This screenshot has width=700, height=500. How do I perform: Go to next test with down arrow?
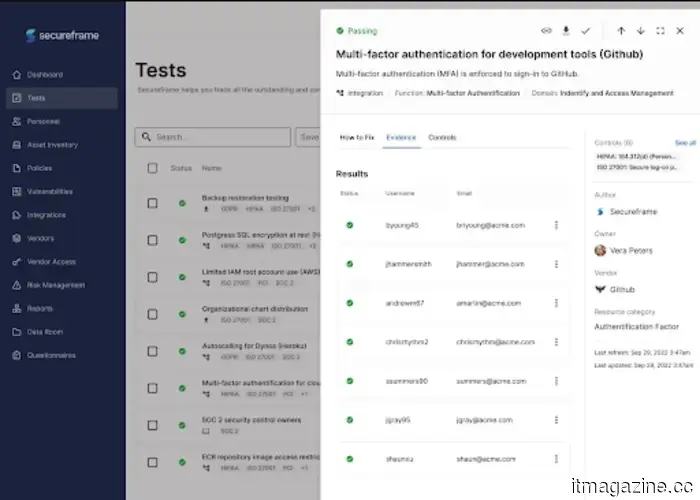point(641,31)
